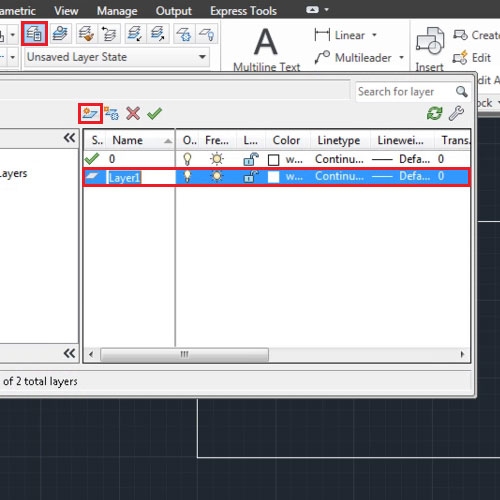Collapse lower panel with bottom double chevron

(x=69, y=353)
